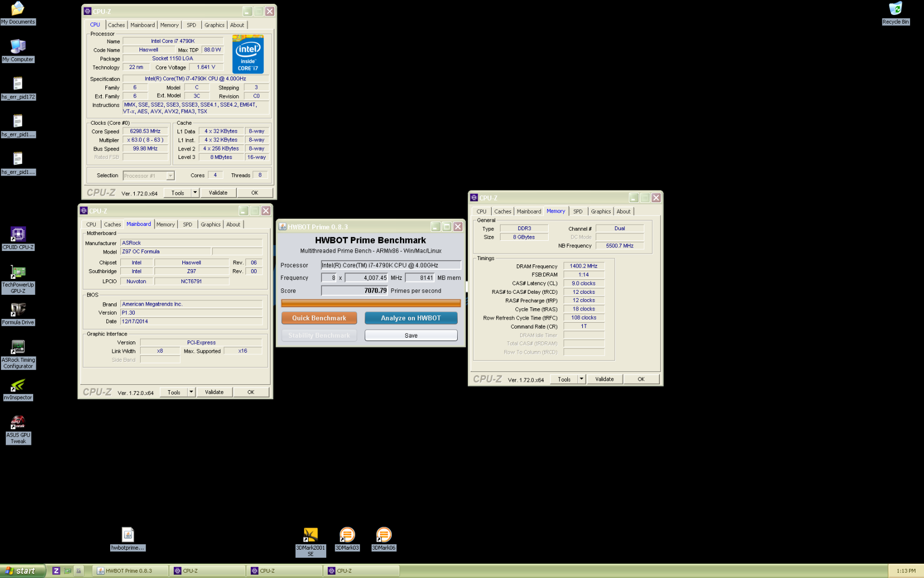Image resolution: width=924 pixels, height=578 pixels.
Task: Click Core Speed value 6298.53 MHz
Action: coord(145,131)
